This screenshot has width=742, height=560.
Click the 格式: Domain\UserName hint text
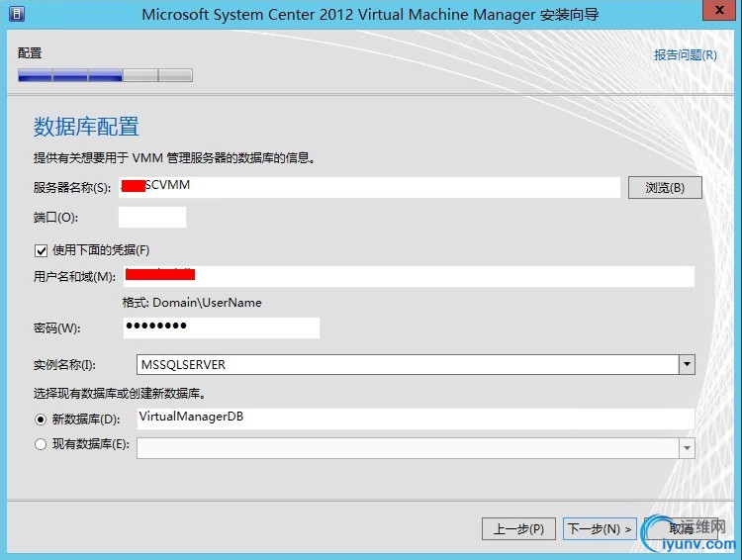point(192,303)
